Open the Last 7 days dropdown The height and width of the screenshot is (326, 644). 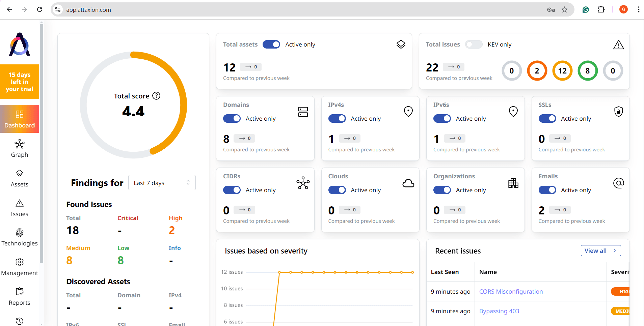tap(162, 183)
